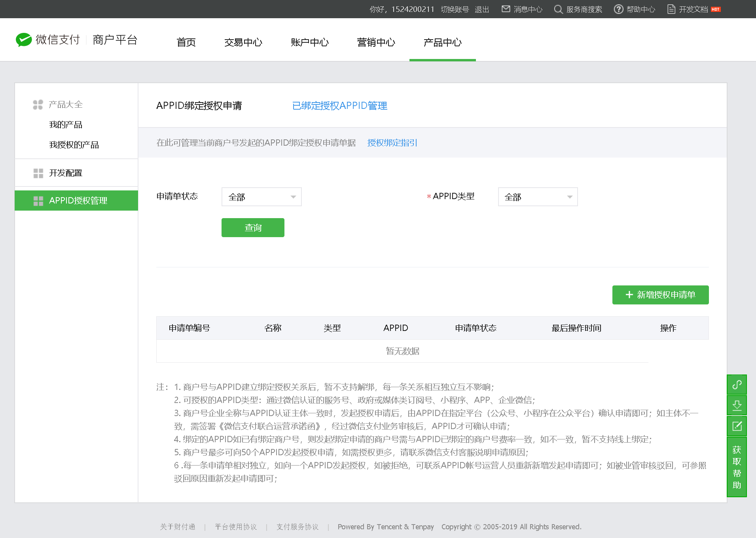The height and width of the screenshot is (538, 756).
Task: Click the developer docs document icon
Action: 671,9
